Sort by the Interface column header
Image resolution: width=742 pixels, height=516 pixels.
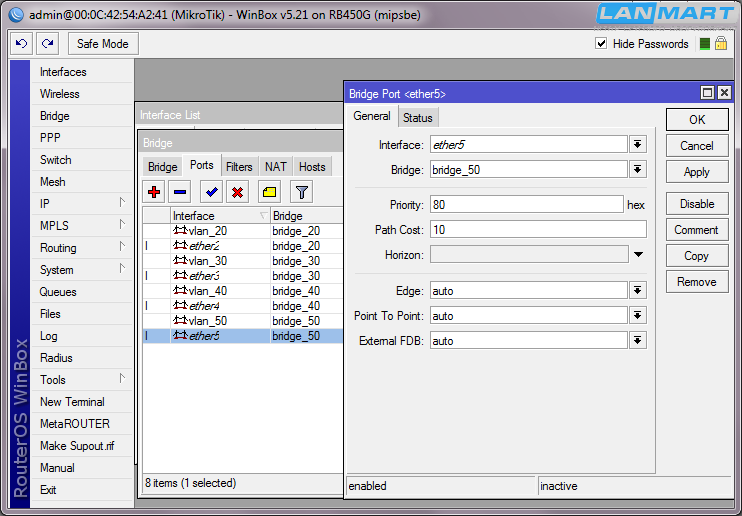[220, 215]
